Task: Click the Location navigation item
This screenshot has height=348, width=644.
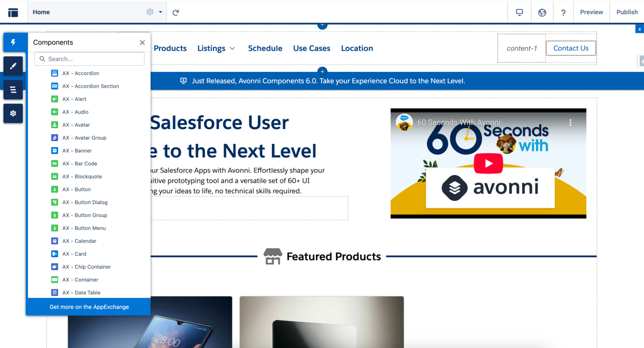Action: tap(357, 48)
